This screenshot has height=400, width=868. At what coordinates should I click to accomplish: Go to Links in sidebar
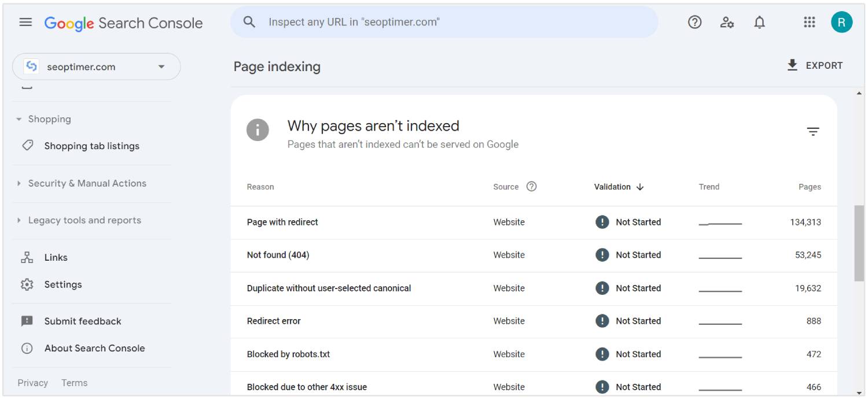click(x=56, y=258)
